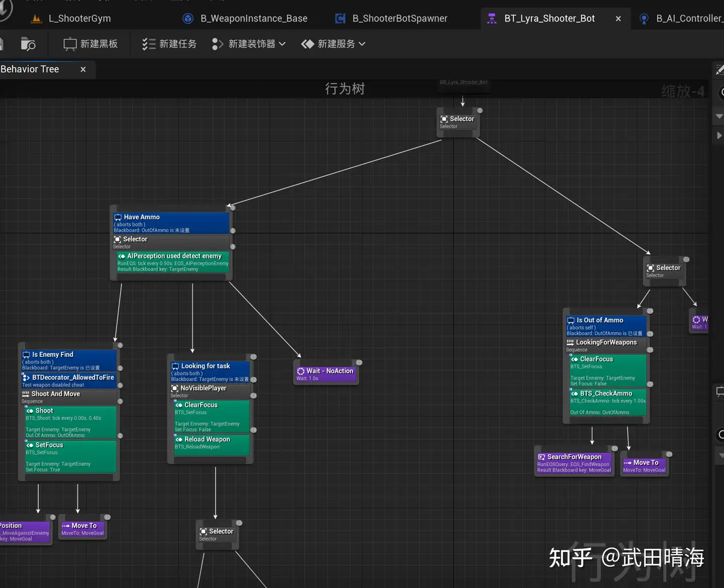
Task: Open the B_ShooterBotSpawner tab
Action: coord(391,19)
